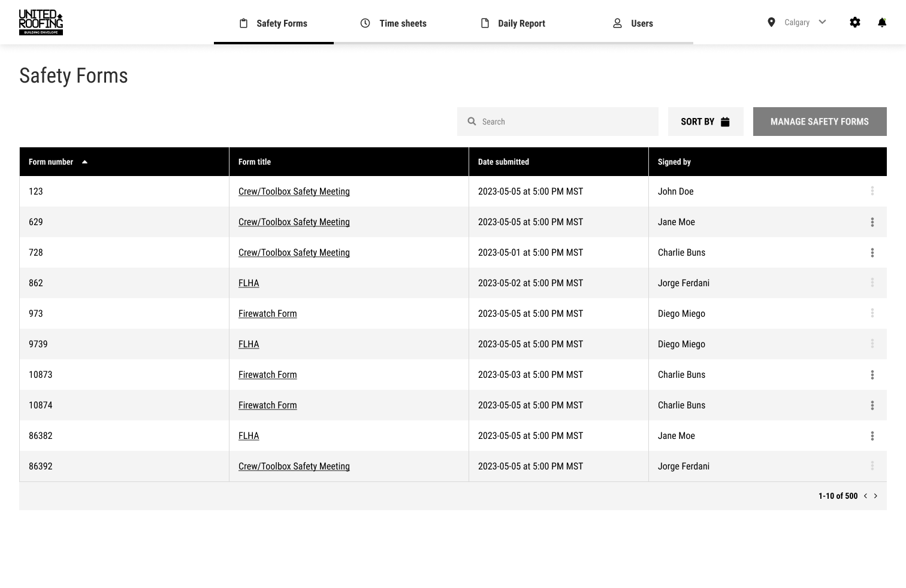Screen dimensions: 906x588
Task: Select date 2023-05-02 at 5:00 PM MST
Action: click(530, 283)
